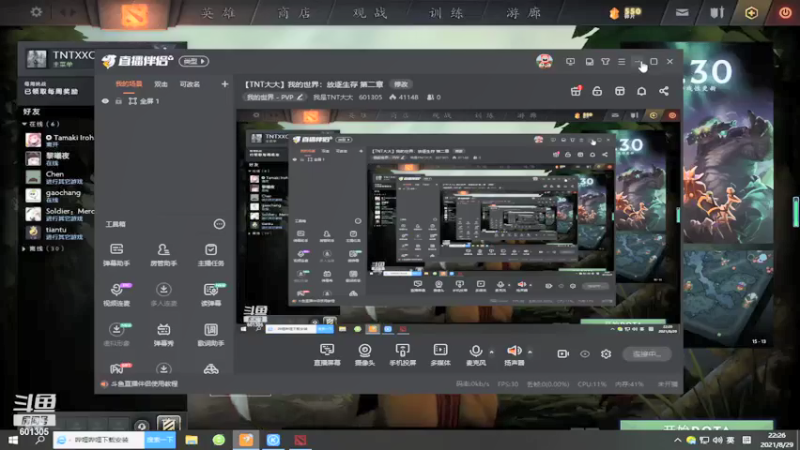Click Dota 2 power quit icon
This screenshot has width=800, height=450.
click(x=785, y=13)
